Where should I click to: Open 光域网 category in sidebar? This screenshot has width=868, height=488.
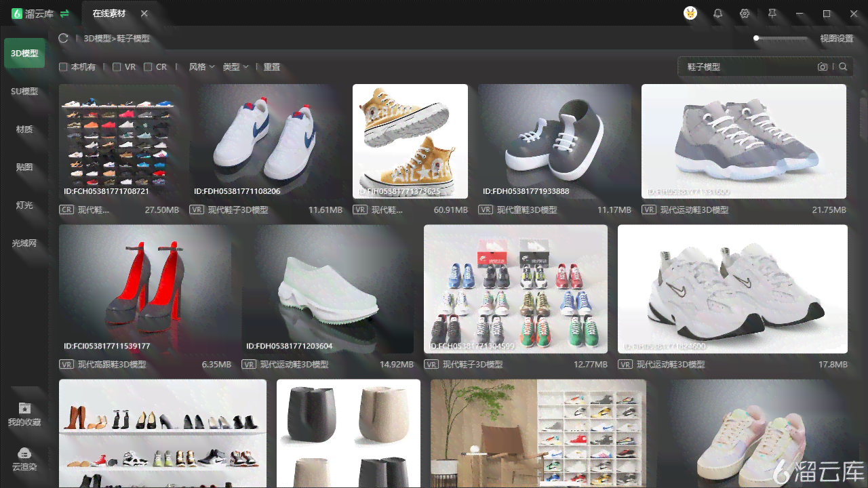(x=24, y=243)
